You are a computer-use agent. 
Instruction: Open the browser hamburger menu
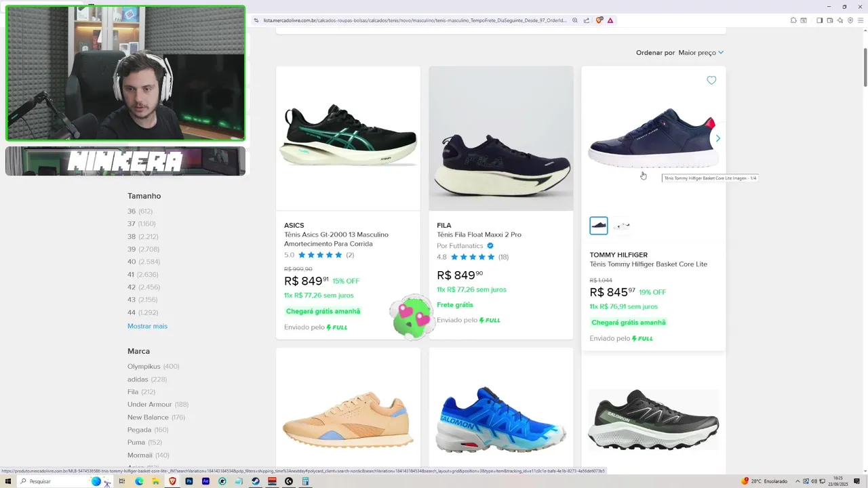tap(861, 20)
